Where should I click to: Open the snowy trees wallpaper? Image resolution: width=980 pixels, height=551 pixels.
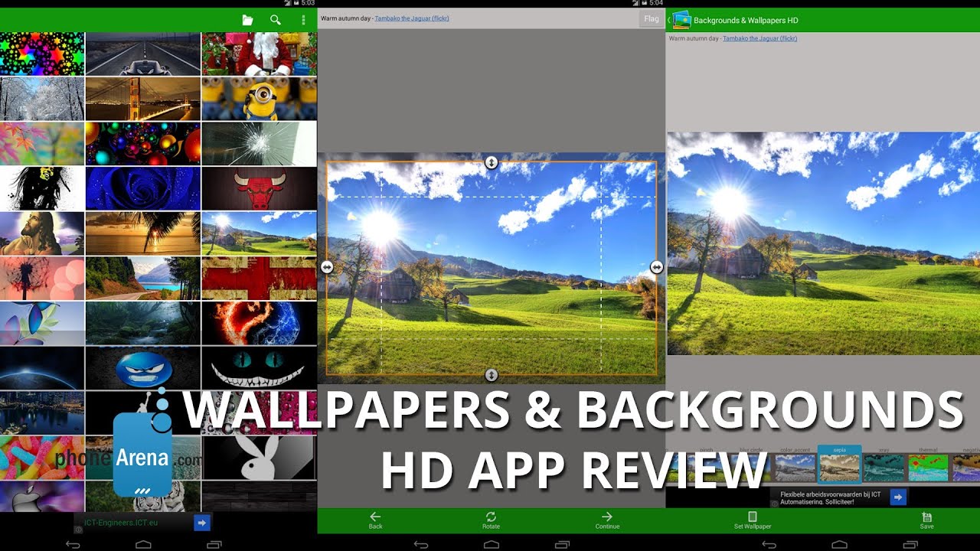point(42,99)
